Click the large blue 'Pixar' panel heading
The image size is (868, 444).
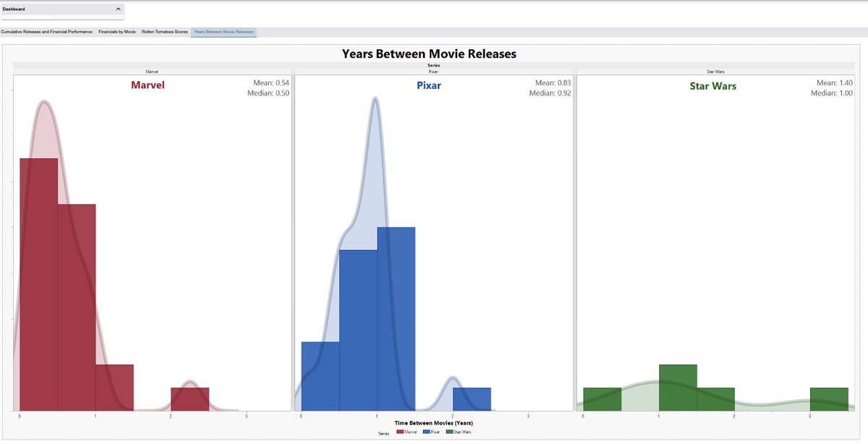429,85
